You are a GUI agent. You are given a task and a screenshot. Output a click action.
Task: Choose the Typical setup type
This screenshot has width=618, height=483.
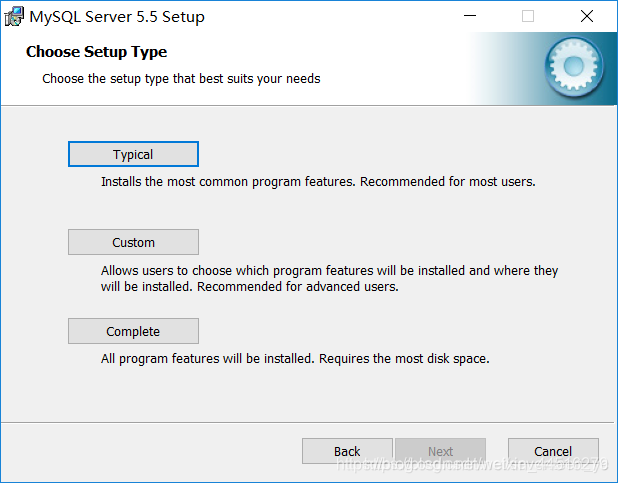tap(133, 154)
